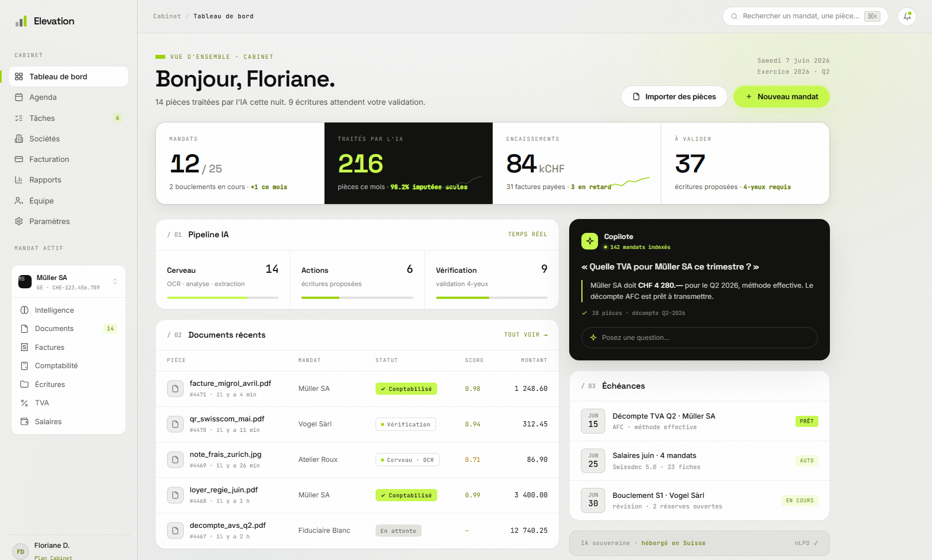
Task: Open Rapports in sidebar
Action: (x=68, y=180)
